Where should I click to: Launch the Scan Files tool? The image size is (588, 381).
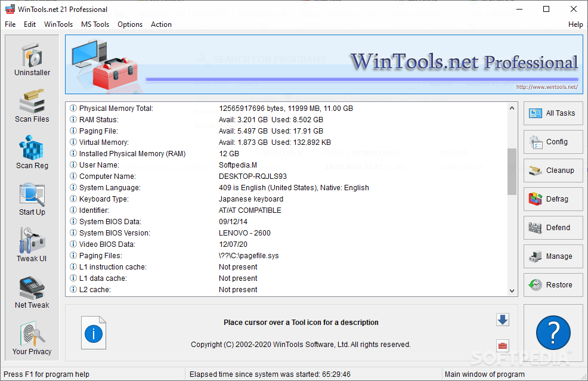pyautogui.click(x=32, y=106)
